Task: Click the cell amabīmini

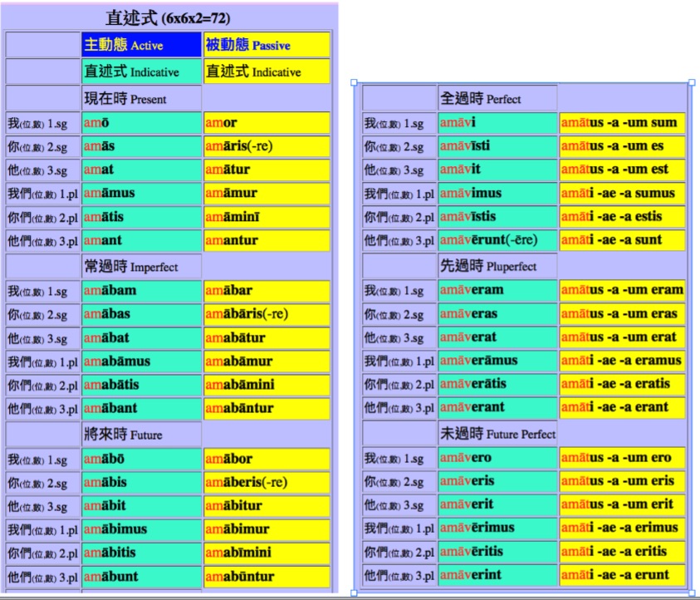Action: pyautogui.click(x=267, y=553)
